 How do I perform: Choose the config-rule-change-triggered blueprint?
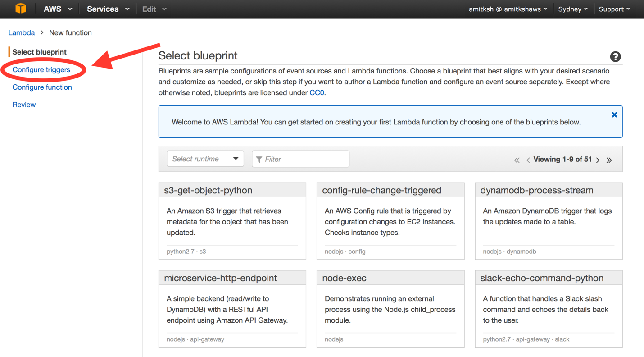pos(390,221)
